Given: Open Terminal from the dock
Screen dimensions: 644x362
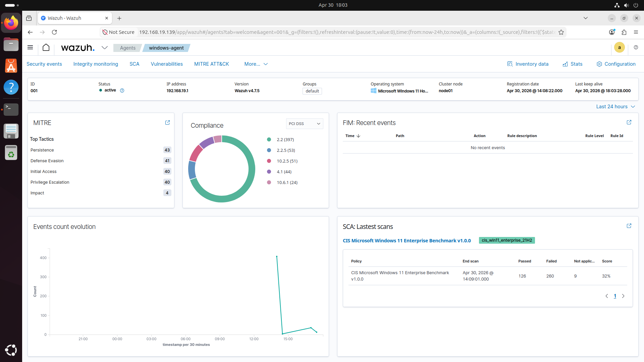Looking at the screenshot, I should tap(11, 109).
